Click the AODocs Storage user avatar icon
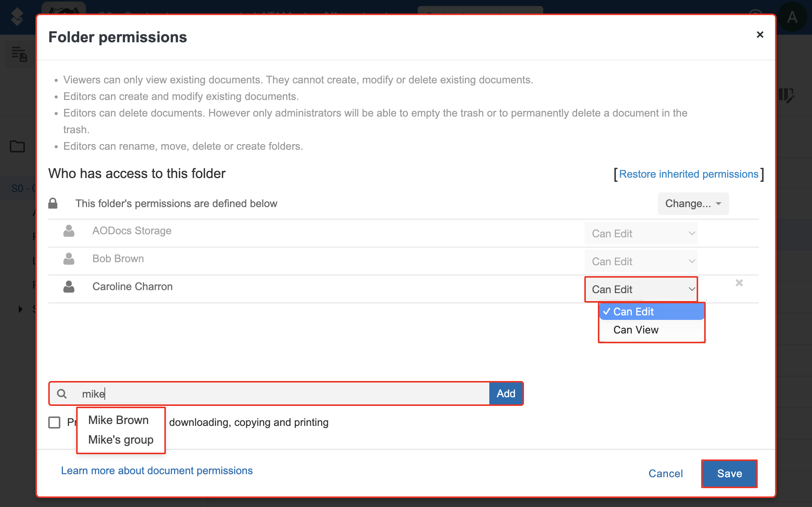The width and height of the screenshot is (812, 507). 69,231
